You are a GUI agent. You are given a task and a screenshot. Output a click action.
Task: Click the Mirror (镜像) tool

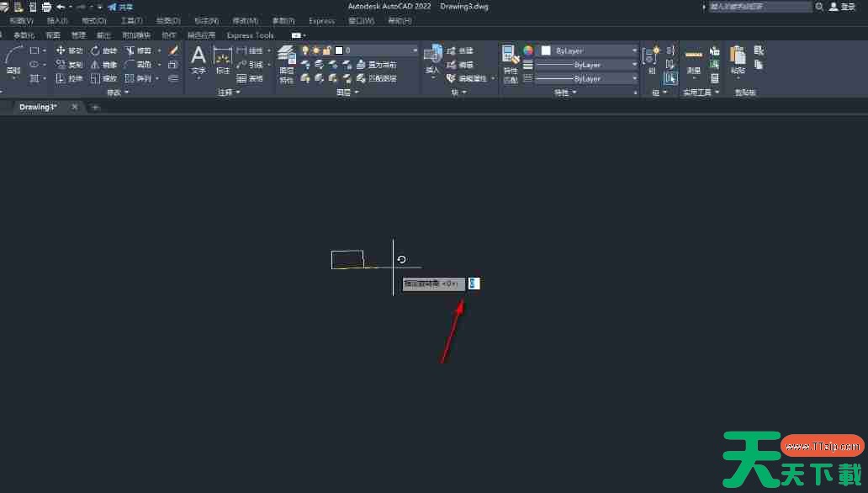click(103, 65)
